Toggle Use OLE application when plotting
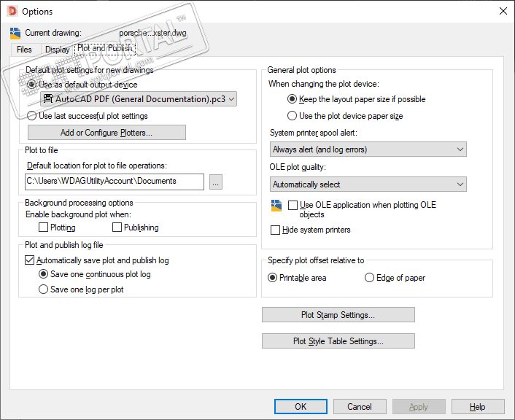This screenshot has height=420, width=515. click(x=293, y=206)
